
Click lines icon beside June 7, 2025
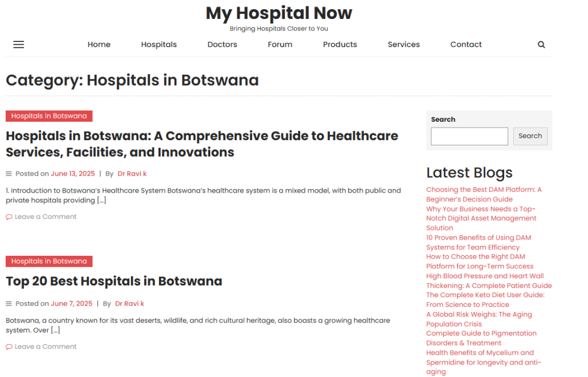[9, 304]
